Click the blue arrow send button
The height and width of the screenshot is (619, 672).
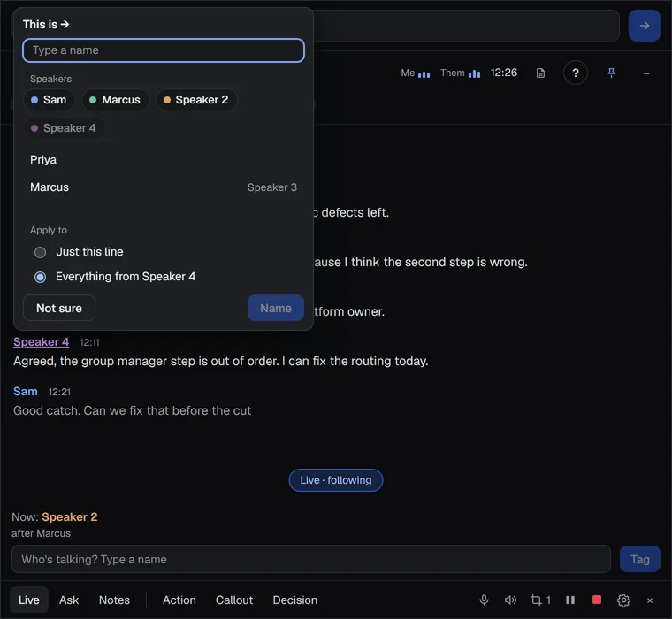644,26
